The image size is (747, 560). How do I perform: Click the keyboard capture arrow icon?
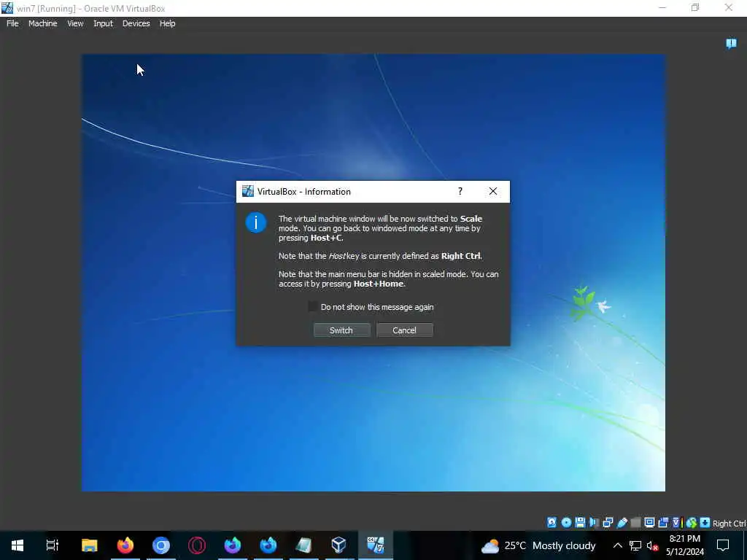pos(705,522)
